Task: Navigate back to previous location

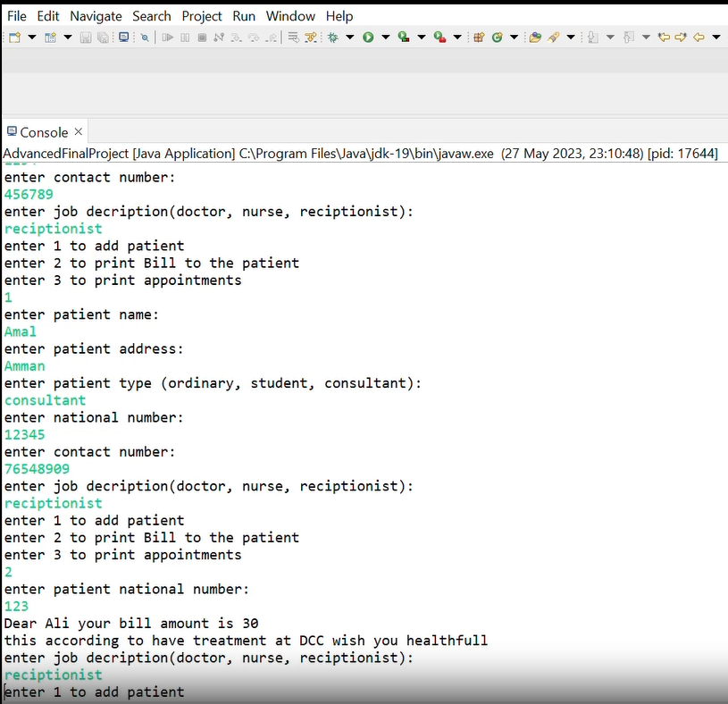Action: (698, 36)
